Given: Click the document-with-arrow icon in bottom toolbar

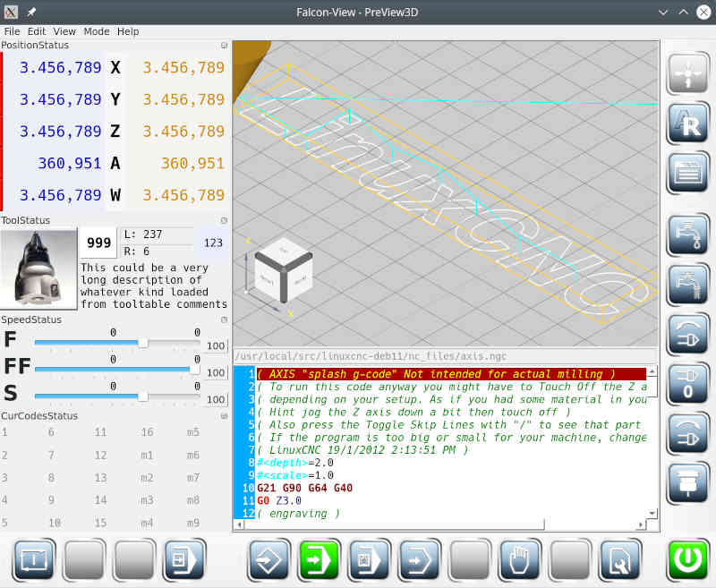Looking at the screenshot, I should [185, 559].
